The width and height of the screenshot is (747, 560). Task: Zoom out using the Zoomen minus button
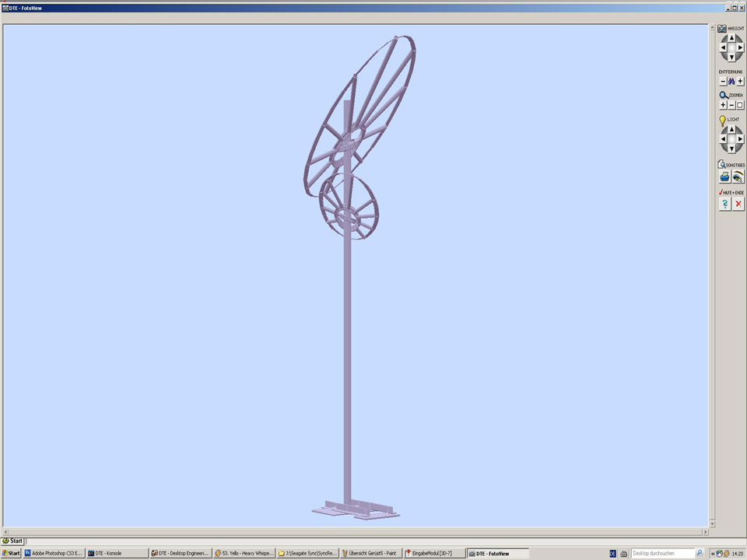tap(731, 105)
